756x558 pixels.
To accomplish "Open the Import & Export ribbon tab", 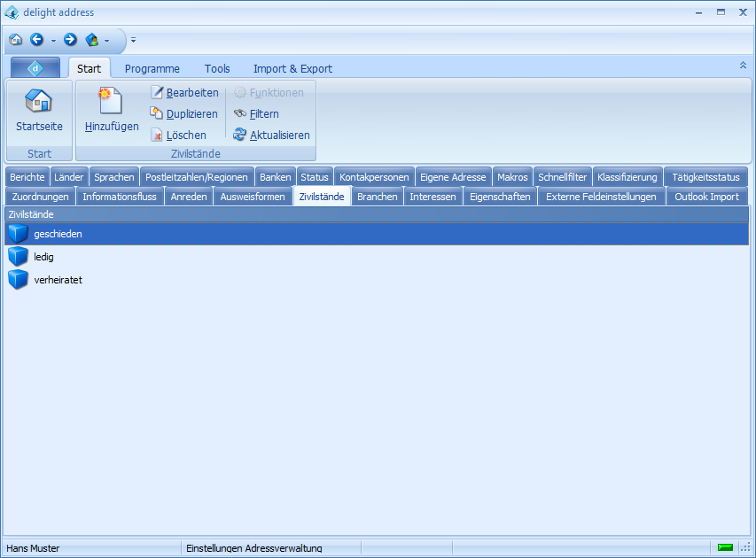I will tap(292, 69).
